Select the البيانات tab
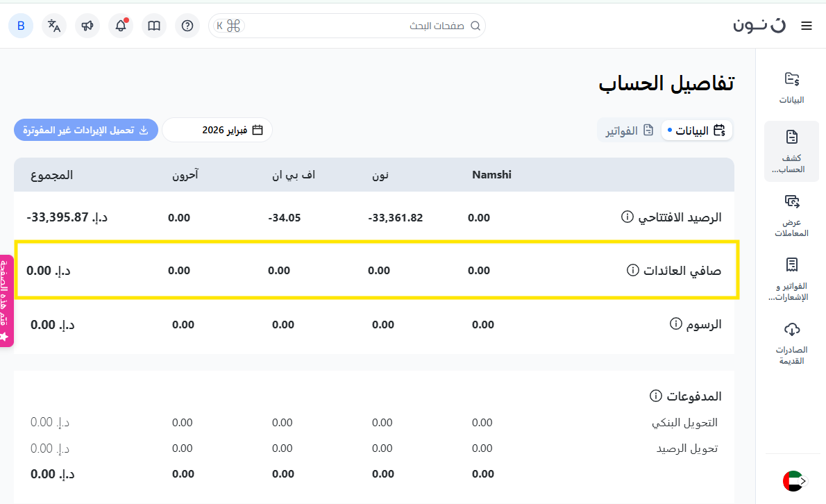This screenshot has width=826, height=504. click(x=697, y=130)
